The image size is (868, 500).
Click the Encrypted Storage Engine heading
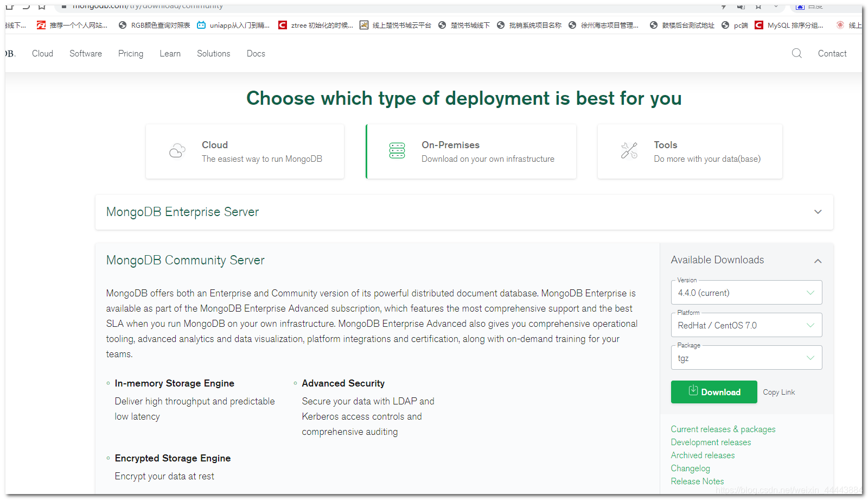tap(173, 458)
